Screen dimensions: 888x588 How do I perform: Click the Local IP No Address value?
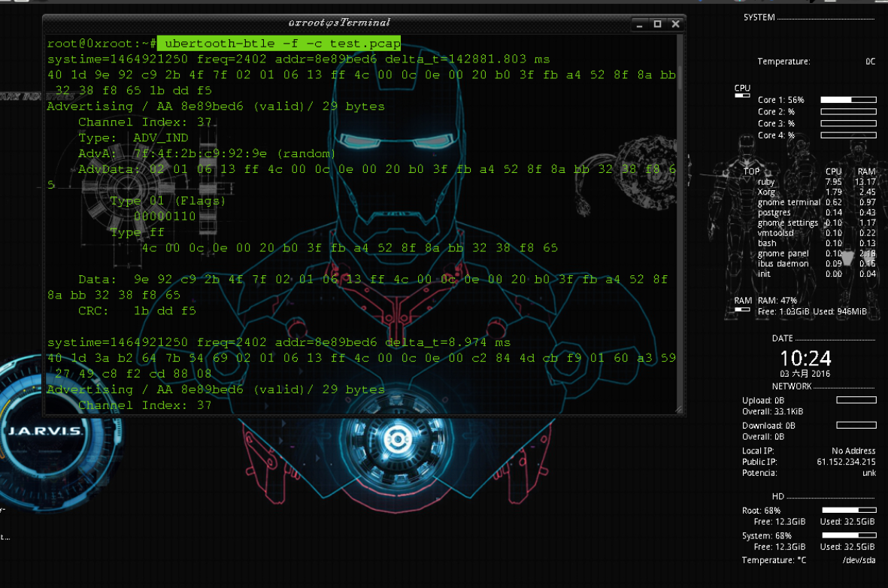(x=853, y=451)
